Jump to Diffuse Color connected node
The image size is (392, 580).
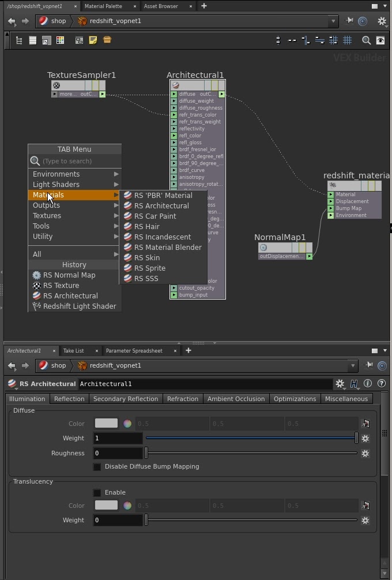(x=365, y=424)
